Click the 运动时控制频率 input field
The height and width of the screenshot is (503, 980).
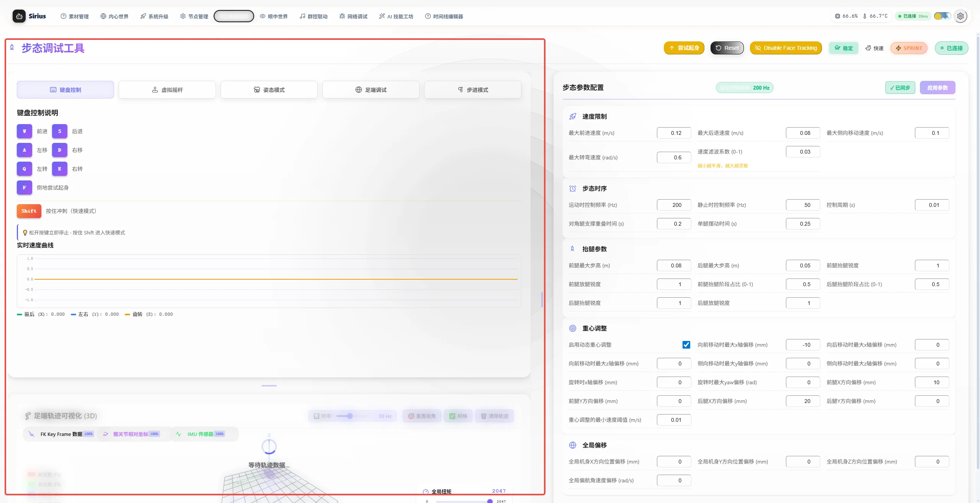(674, 205)
